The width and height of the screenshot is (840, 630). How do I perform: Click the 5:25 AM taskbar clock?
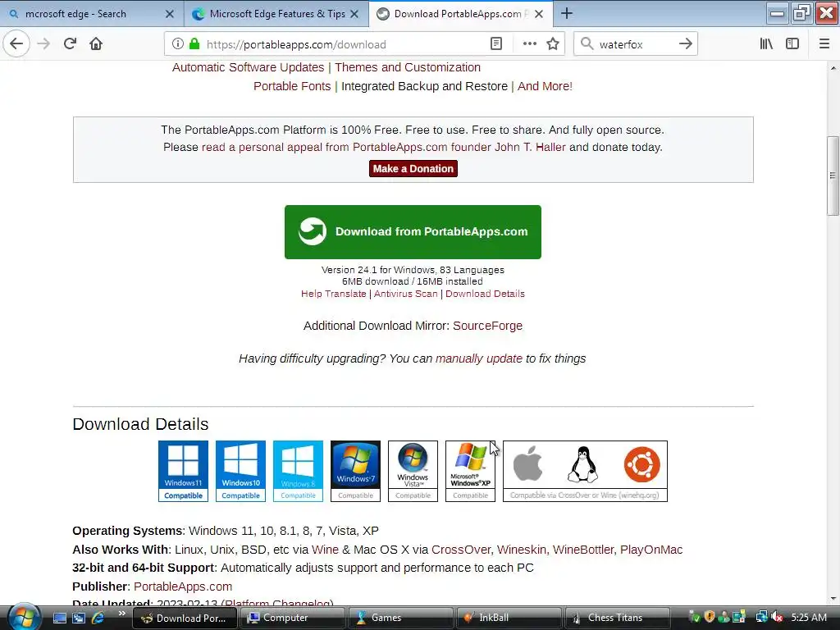click(x=809, y=618)
